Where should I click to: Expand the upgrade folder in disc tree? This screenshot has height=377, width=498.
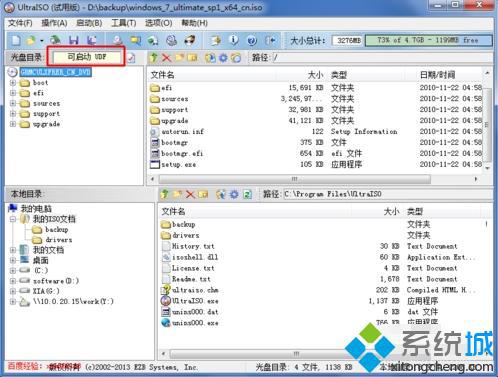pyautogui.click(x=13, y=124)
